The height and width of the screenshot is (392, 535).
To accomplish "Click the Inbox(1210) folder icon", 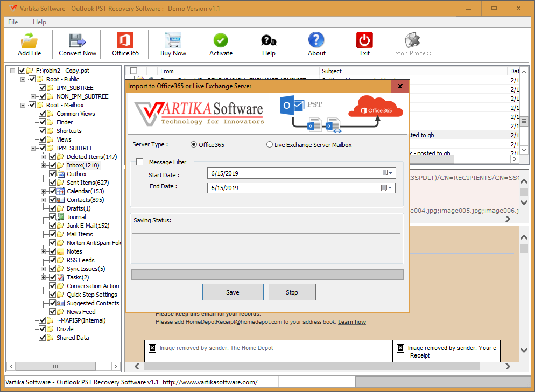I will [60, 165].
